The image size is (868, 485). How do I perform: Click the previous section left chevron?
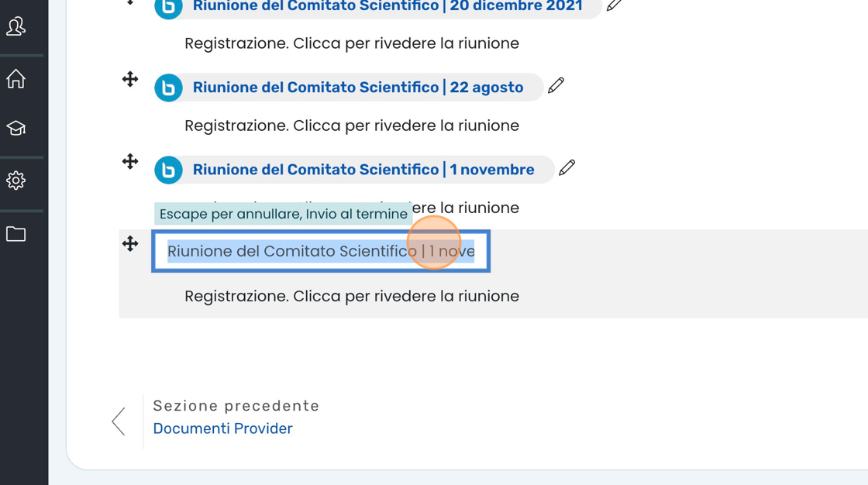coord(119,421)
